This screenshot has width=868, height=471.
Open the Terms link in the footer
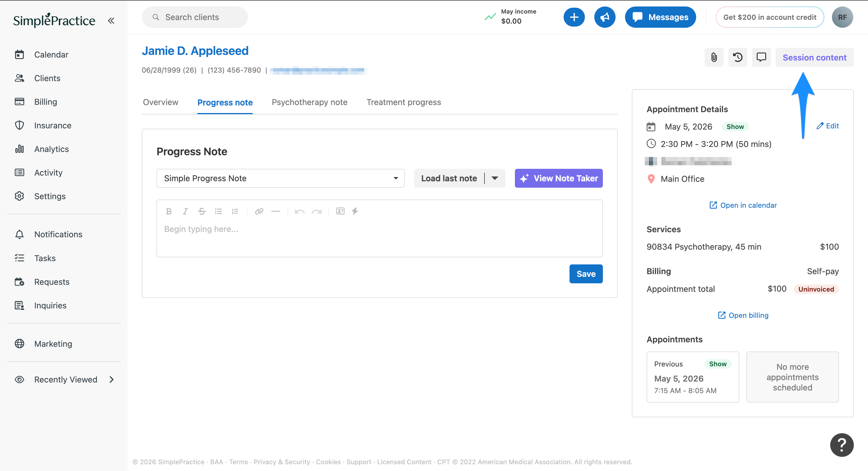pyautogui.click(x=238, y=462)
